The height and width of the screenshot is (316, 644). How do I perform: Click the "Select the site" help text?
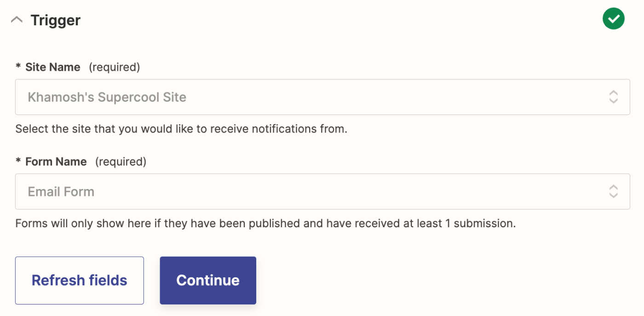coord(181,129)
